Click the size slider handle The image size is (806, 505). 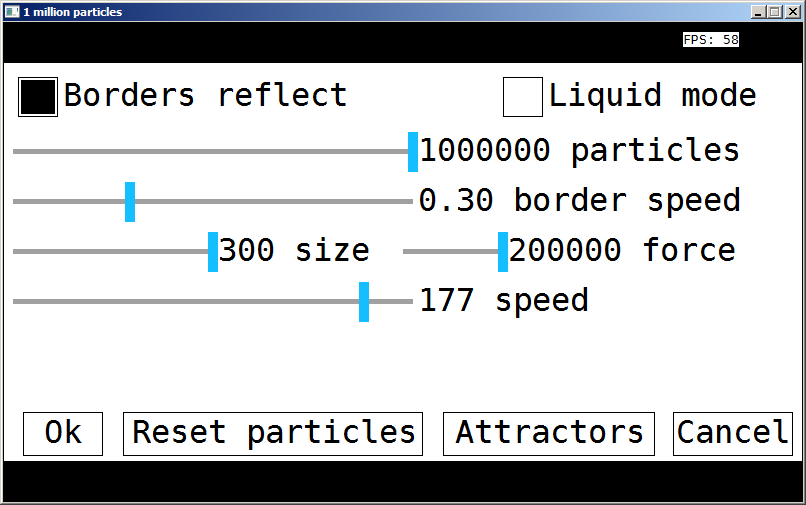213,251
